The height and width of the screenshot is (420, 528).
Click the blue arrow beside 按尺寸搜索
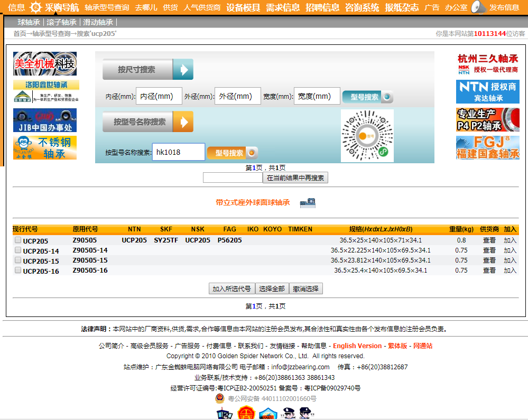(183, 69)
